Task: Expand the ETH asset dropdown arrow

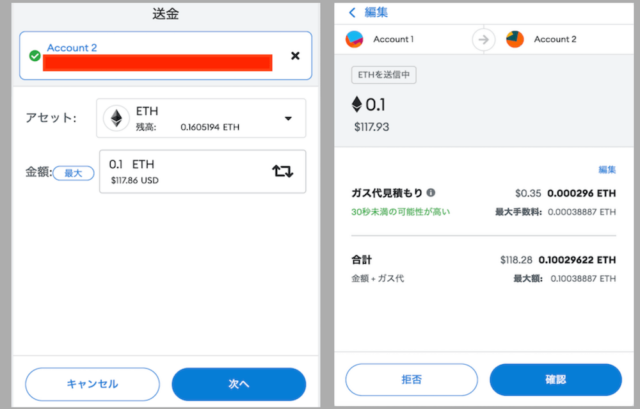Action: tap(288, 118)
